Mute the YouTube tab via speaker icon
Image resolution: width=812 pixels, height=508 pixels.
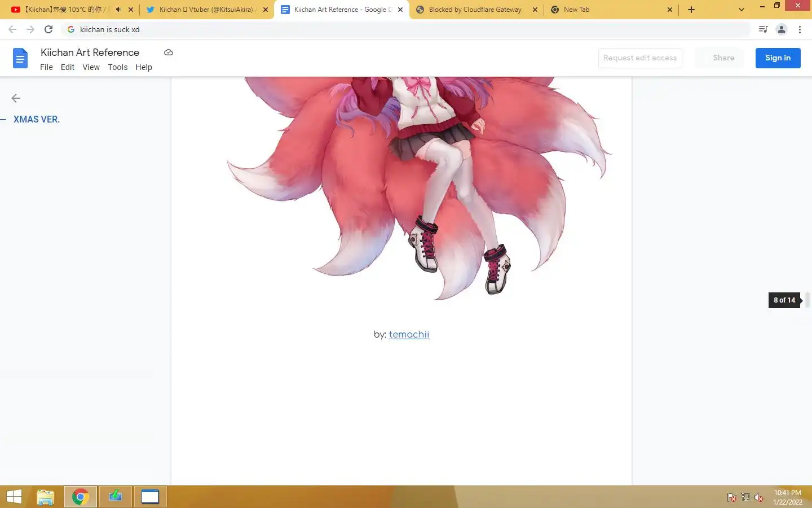click(118, 10)
